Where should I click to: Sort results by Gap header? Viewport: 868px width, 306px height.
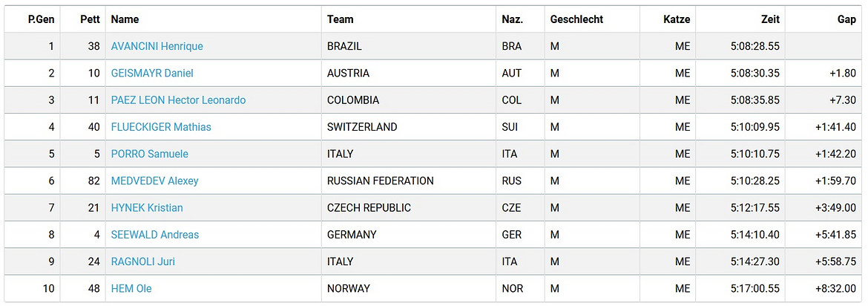(x=847, y=19)
